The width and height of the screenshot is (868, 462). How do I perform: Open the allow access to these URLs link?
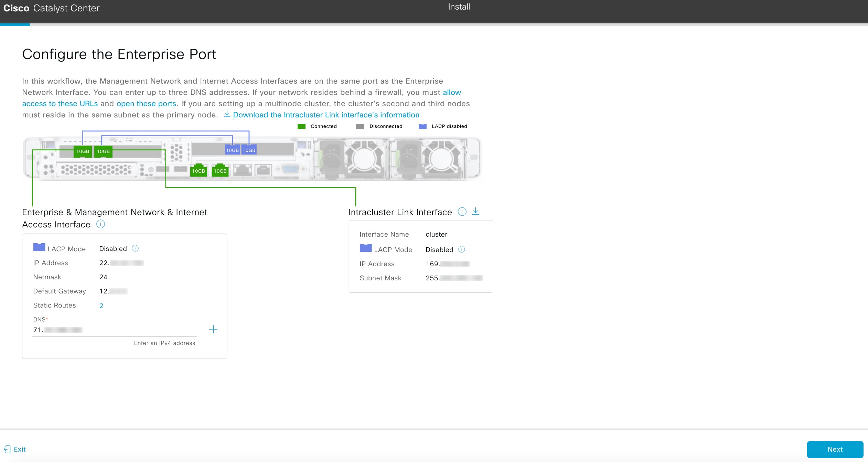[x=60, y=103]
